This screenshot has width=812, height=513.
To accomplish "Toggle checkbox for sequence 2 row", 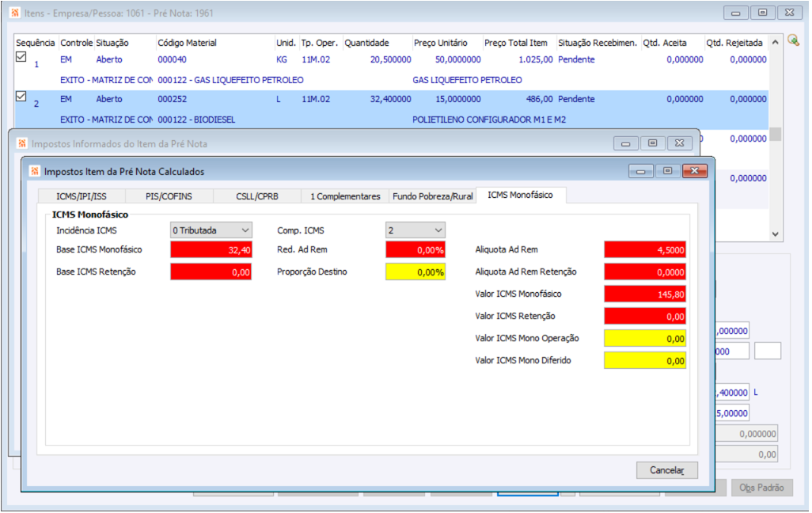I will point(21,96).
